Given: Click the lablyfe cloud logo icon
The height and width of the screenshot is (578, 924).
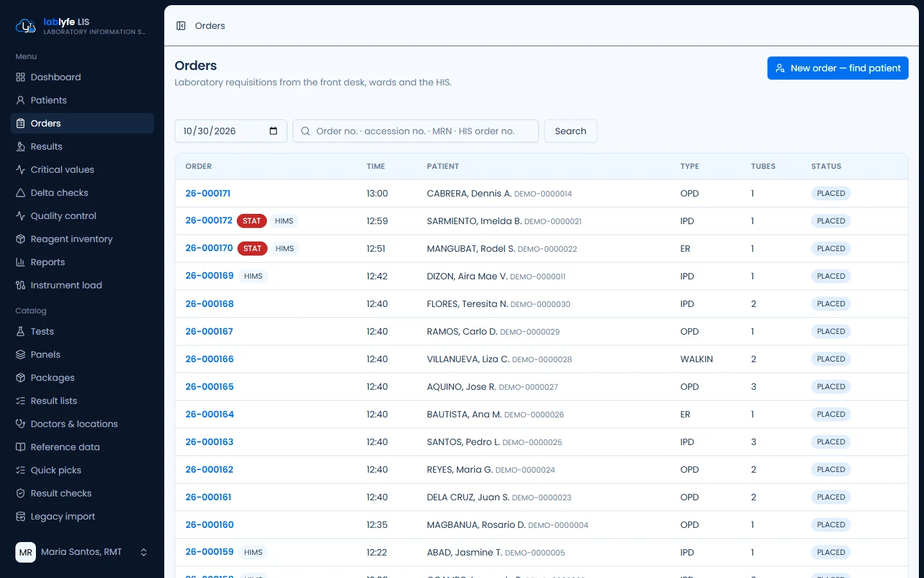Looking at the screenshot, I should (x=26, y=26).
